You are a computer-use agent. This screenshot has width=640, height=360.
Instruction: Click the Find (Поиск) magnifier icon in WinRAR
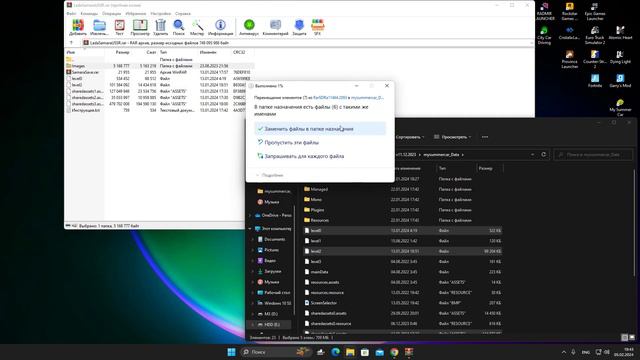click(x=178, y=27)
